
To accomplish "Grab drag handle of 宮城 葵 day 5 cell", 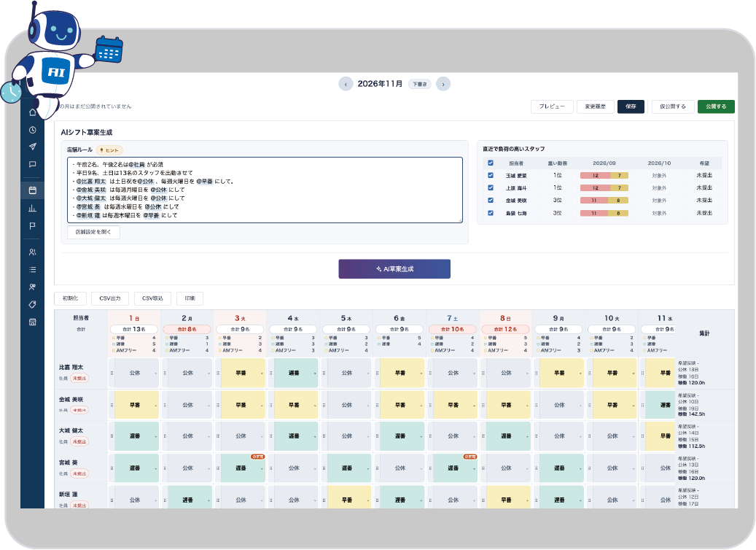I will point(324,468).
